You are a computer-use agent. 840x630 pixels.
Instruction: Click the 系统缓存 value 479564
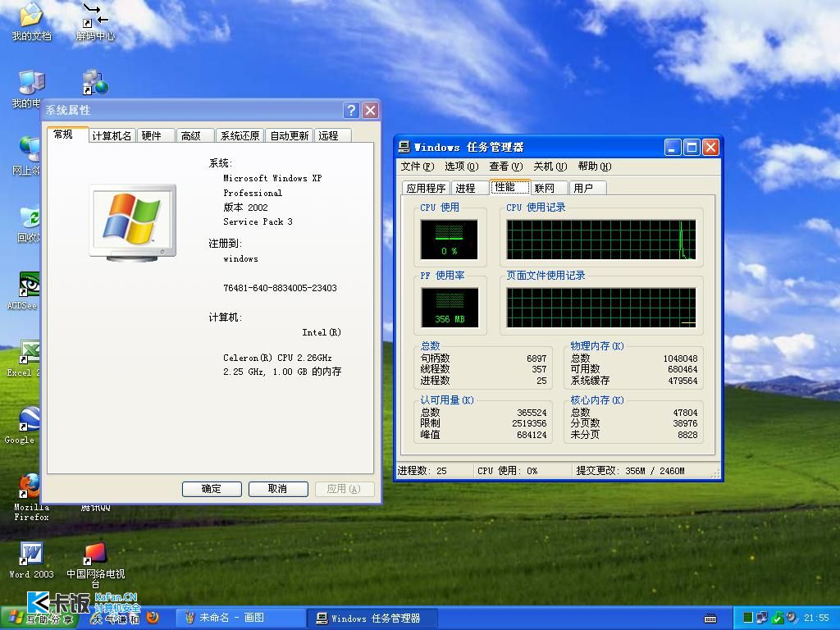coord(682,381)
